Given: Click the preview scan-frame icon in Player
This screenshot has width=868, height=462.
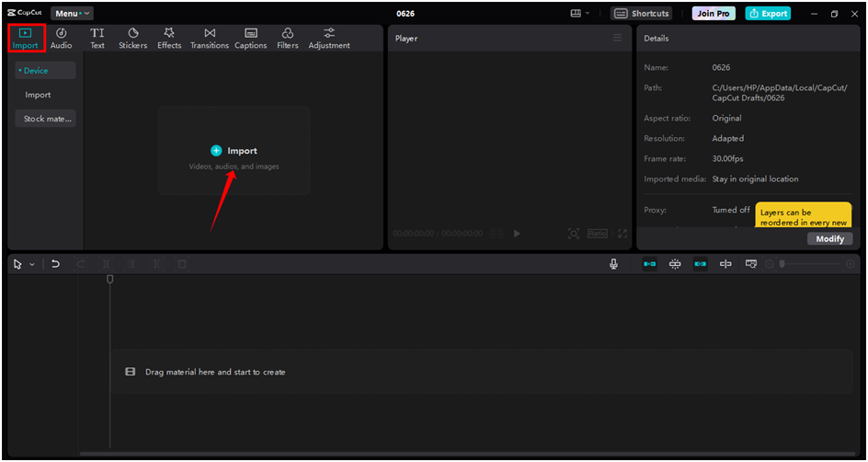Looking at the screenshot, I should click(x=574, y=234).
